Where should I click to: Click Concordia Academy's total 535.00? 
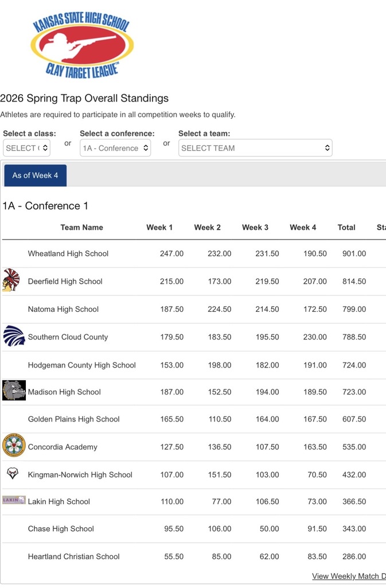click(354, 447)
